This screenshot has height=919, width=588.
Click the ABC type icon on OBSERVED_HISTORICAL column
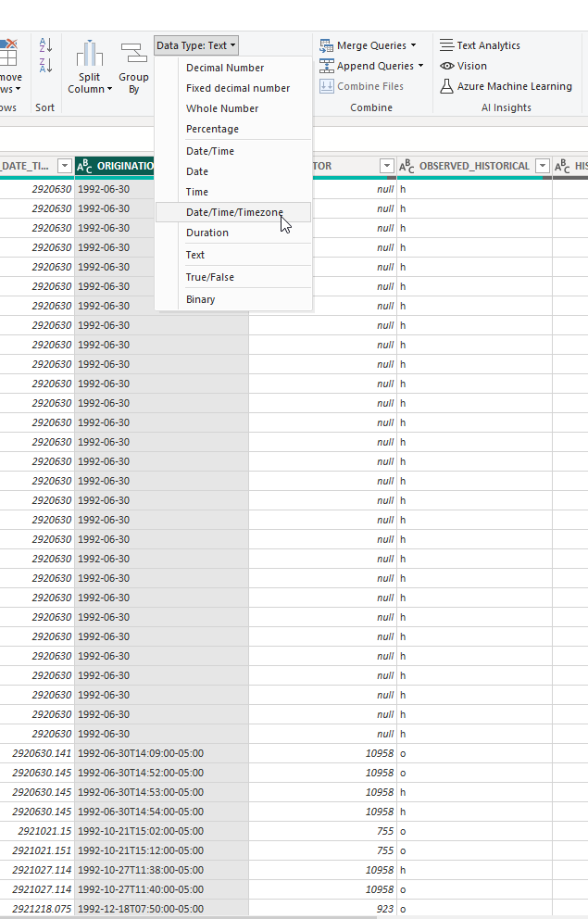[407, 167]
